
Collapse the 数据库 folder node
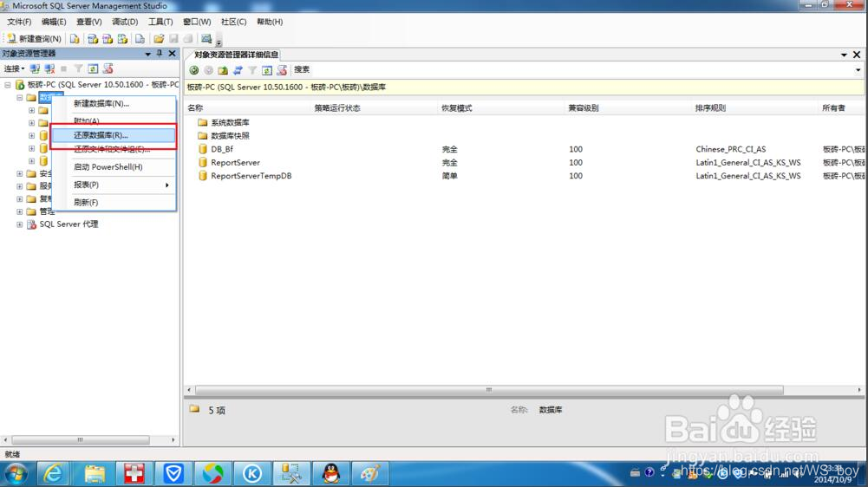[x=19, y=97]
